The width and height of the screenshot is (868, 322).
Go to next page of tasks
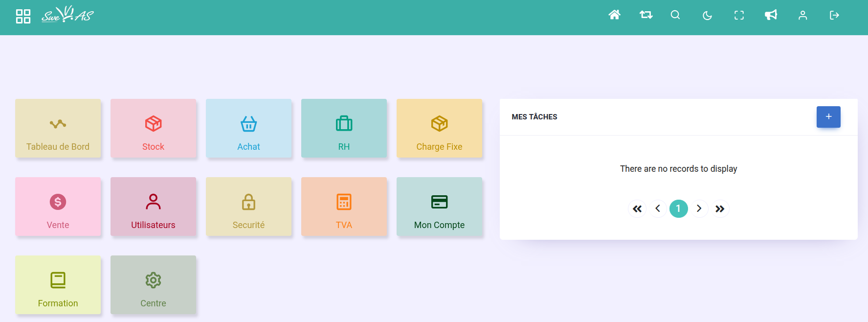699,209
